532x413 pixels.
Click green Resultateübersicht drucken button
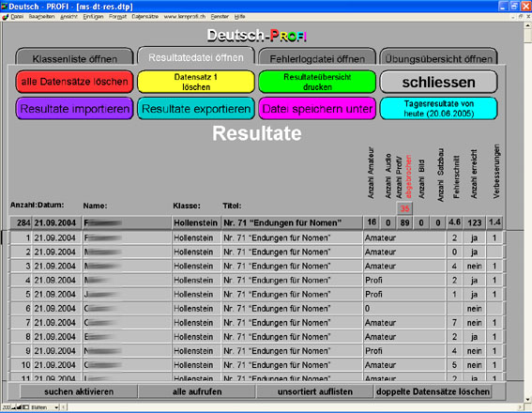click(x=317, y=82)
